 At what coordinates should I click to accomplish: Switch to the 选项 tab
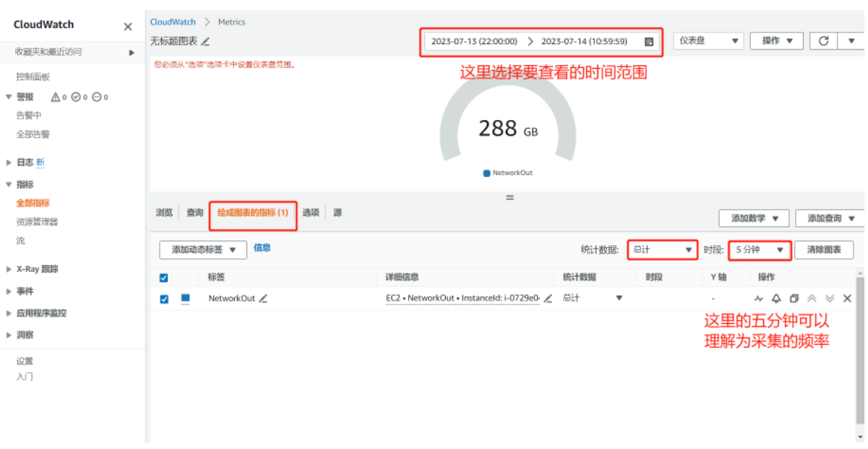coord(311,213)
